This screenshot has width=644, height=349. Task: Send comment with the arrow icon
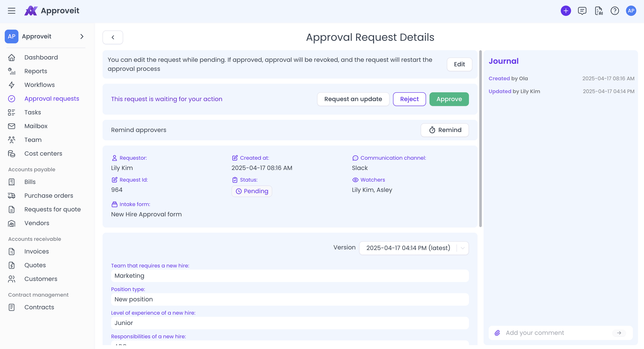coord(619,333)
